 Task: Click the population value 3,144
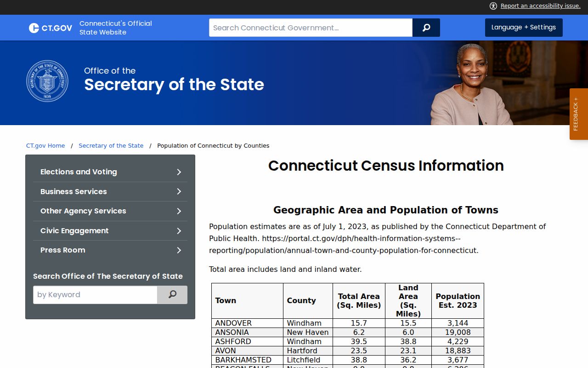click(x=458, y=323)
